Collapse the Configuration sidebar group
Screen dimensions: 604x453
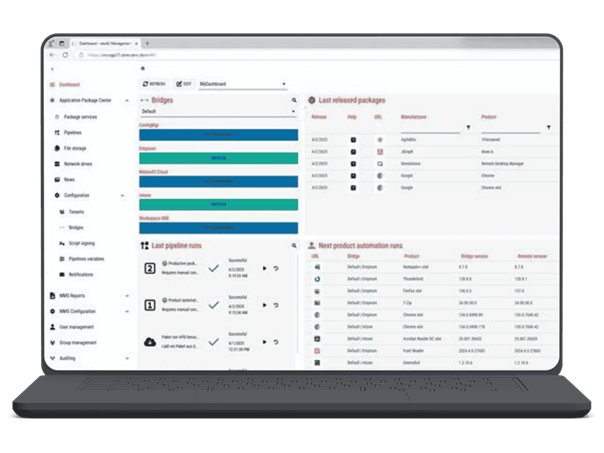click(x=122, y=196)
